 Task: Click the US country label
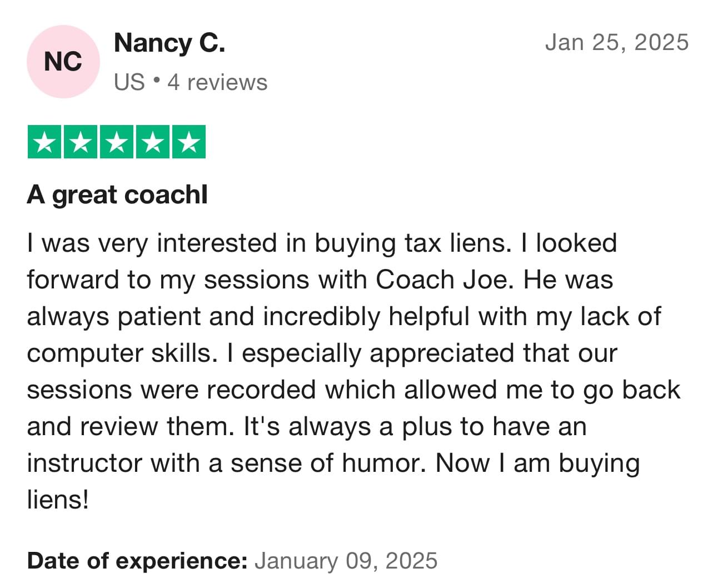(x=129, y=82)
